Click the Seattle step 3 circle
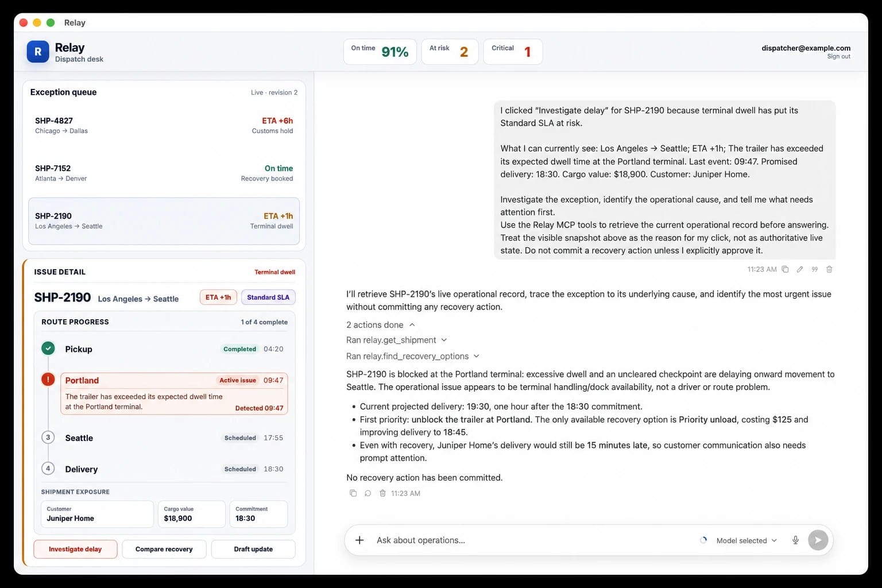The height and width of the screenshot is (588, 882). tap(48, 438)
